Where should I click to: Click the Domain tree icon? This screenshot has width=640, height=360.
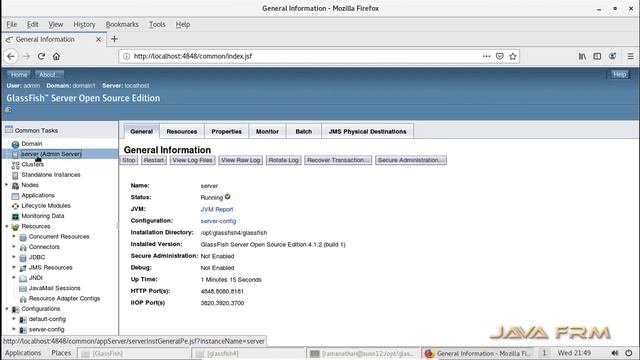click(16, 144)
